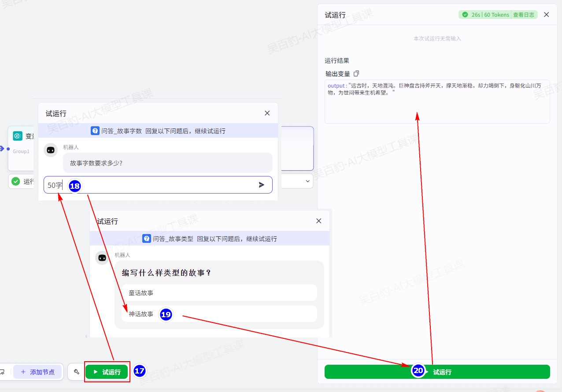
Task: Click the send arrow in the word-count dialog
Action: tap(262, 185)
